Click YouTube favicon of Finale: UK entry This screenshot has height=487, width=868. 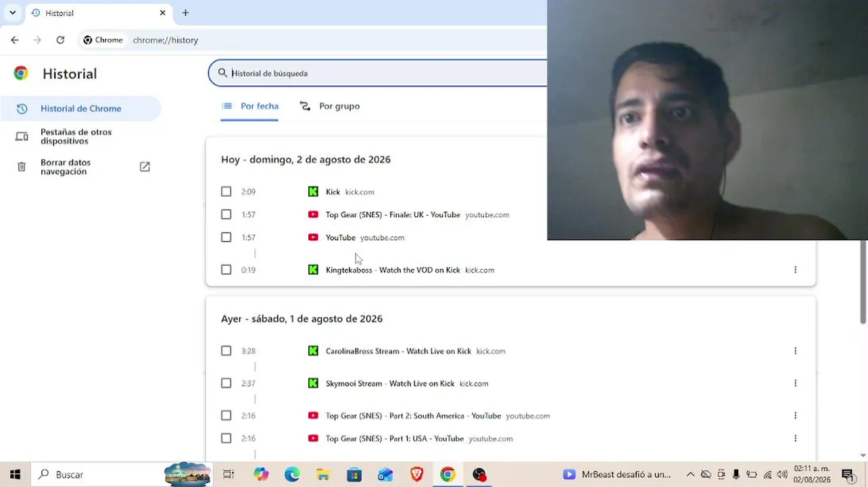coord(313,215)
